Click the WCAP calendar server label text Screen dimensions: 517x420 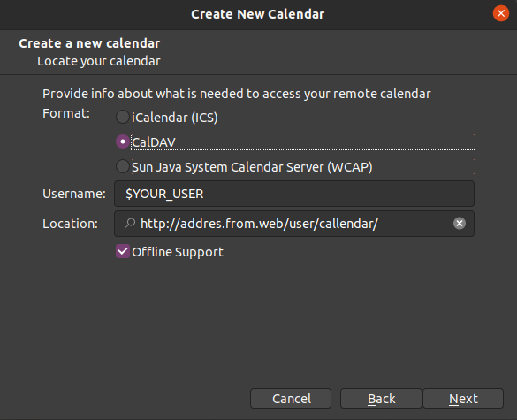click(252, 167)
